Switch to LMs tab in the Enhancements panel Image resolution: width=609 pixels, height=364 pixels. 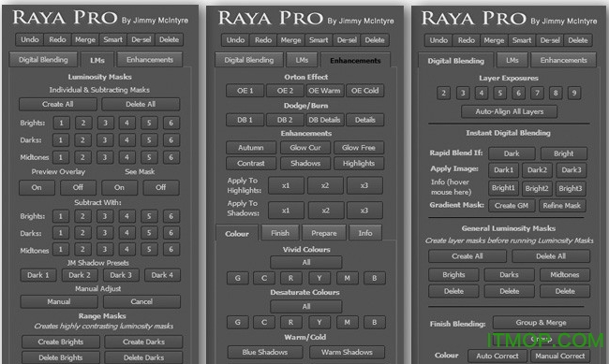[x=302, y=60]
